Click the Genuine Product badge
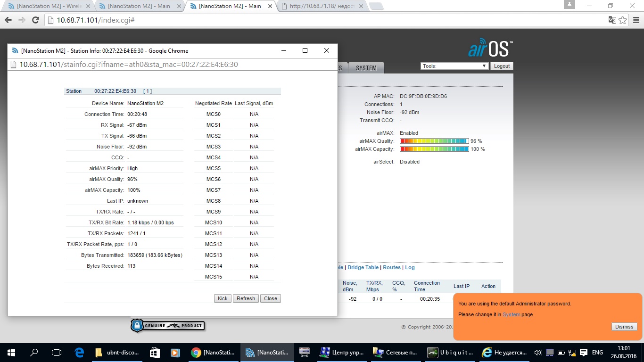This screenshot has width=644, height=362. pyautogui.click(x=168, y=325)
